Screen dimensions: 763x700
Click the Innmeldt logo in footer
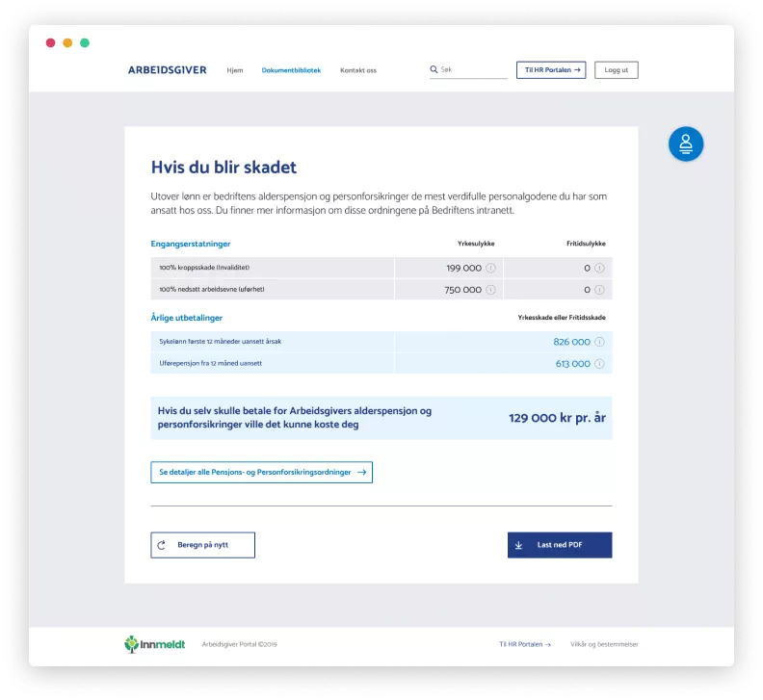(155, 644)
